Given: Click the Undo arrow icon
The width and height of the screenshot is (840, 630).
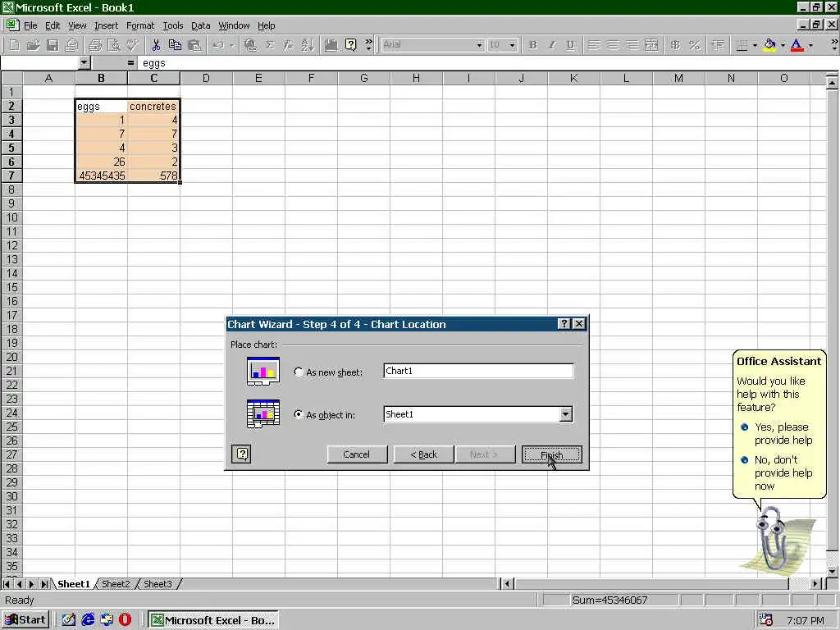Looking at the screenshot, I should point(218,46).
